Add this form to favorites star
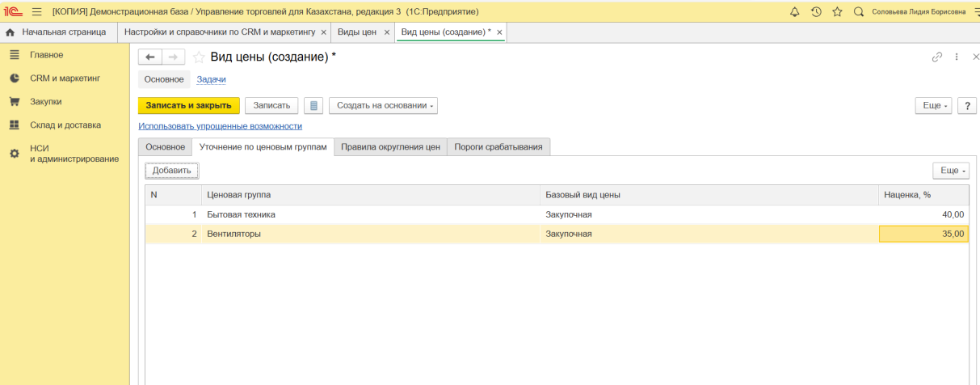This screenshot has height=385, width=980. tap(198, 57)
